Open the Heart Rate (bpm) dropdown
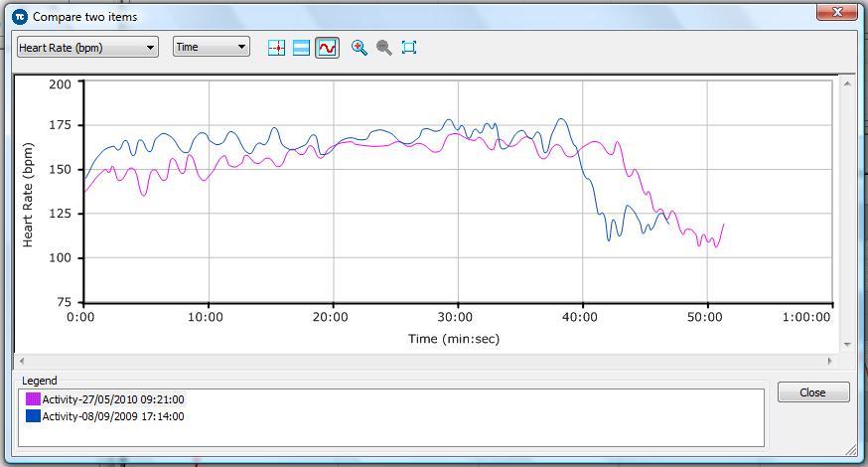Viewport: 868px width, 467px height. [87, 47]
